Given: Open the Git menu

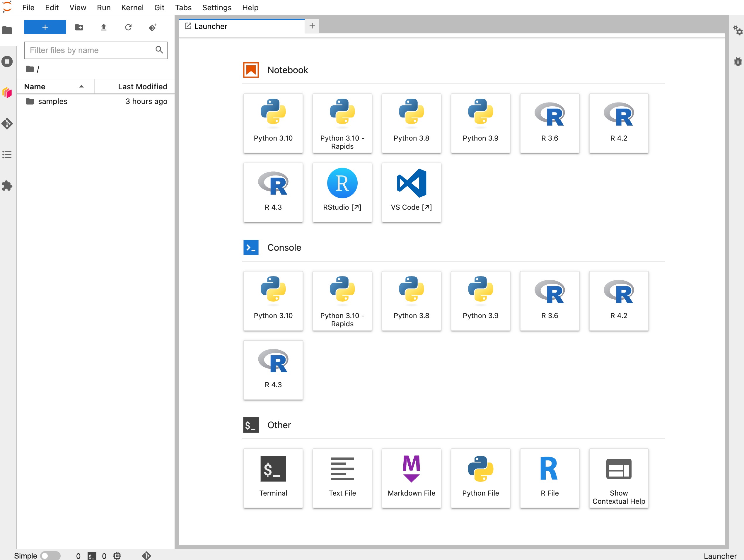Looking at the screenshot, I should pos(159,7).
